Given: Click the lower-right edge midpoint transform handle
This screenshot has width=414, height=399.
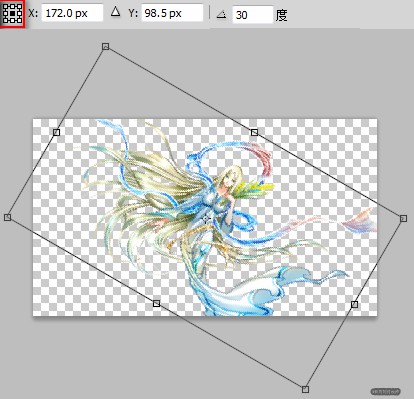Looking at the screenshot, I should point(354,304).
